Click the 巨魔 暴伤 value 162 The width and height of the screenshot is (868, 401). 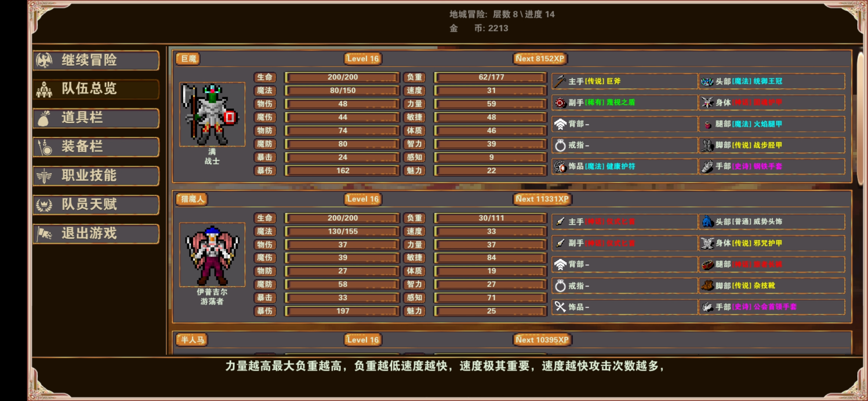click(342, 171)
